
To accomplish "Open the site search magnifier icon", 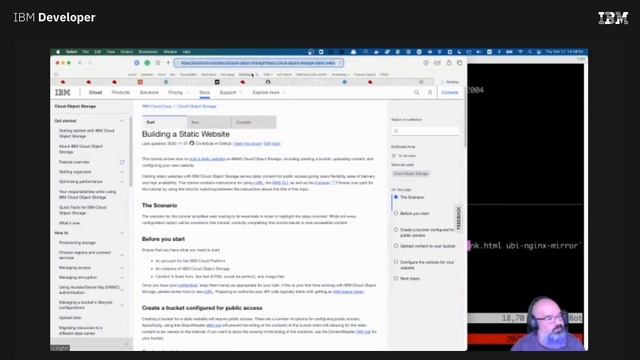I will point(416,93).
